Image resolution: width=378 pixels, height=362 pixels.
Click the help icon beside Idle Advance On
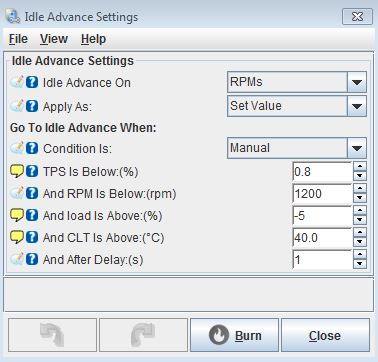point(32,82)
